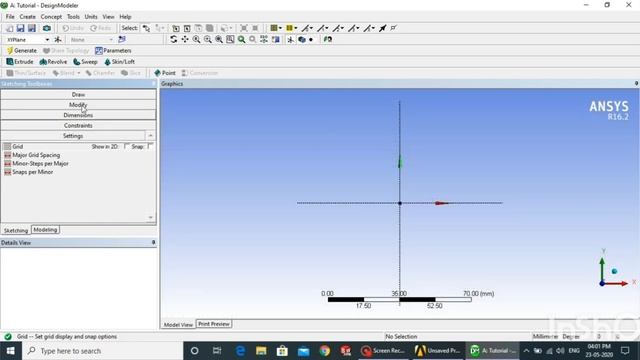Image resolution: width=640 pixels, height=360 pixels.
Task: Open File Explorer from the taskbar
Action: tap(261, 351)
